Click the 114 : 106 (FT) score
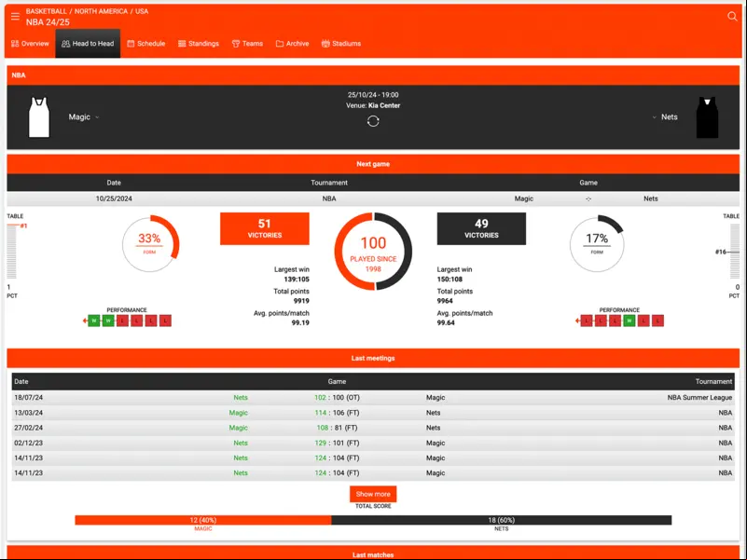Screen dimensions: 747x560 click(337, 413)
